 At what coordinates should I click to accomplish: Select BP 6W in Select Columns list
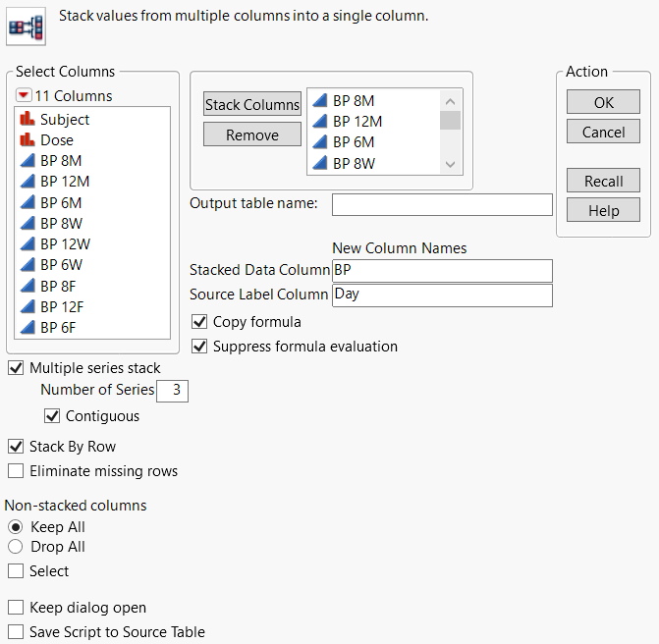61,265
